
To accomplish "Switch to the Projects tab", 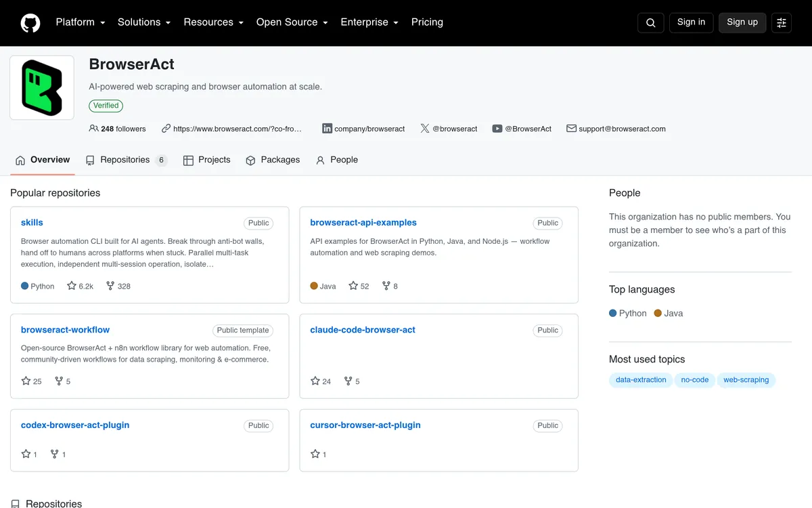I will [207, 160].
